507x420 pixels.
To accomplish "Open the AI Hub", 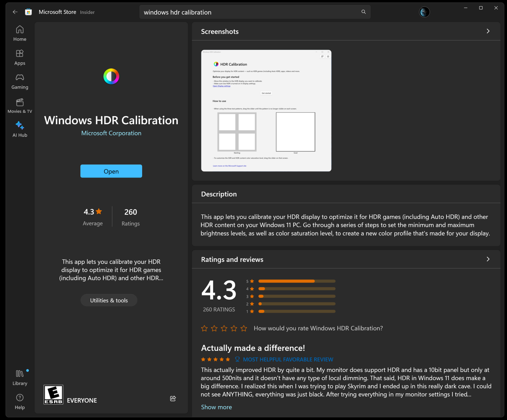I will (20, 129).
